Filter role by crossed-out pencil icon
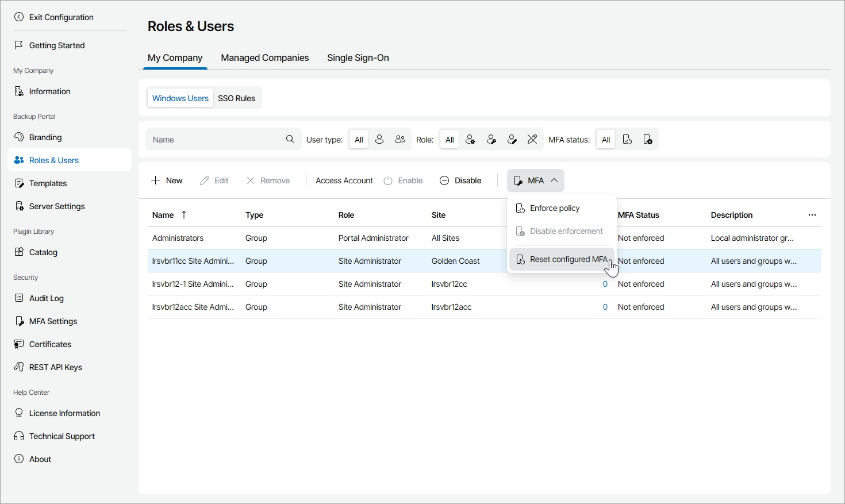 [532, 140]
